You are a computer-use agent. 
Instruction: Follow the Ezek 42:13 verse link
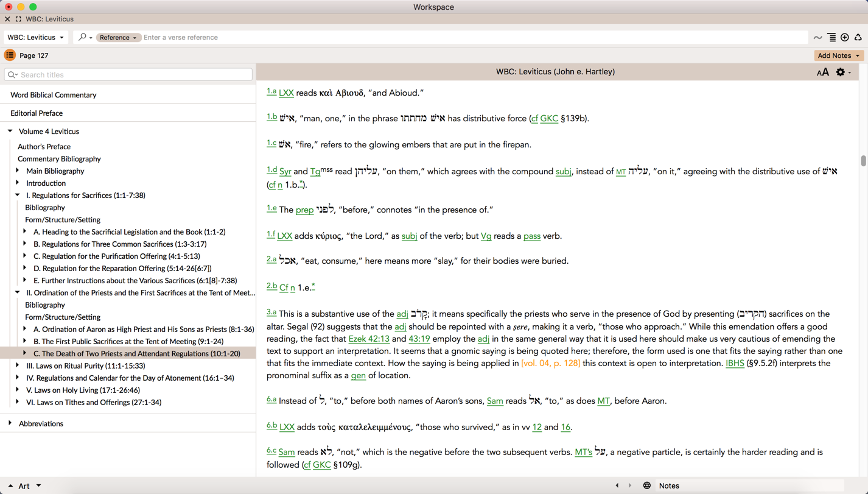click(369, 339)
